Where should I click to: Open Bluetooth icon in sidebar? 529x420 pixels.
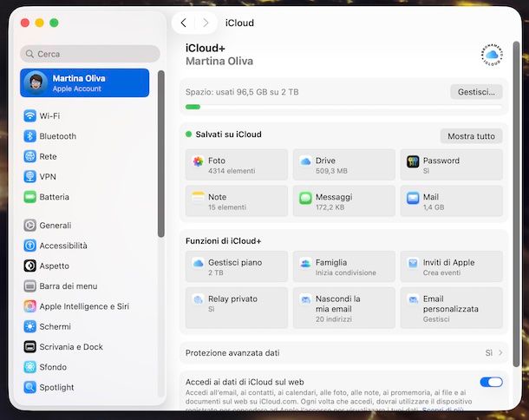pyautogui.click(x=30, y=136)
